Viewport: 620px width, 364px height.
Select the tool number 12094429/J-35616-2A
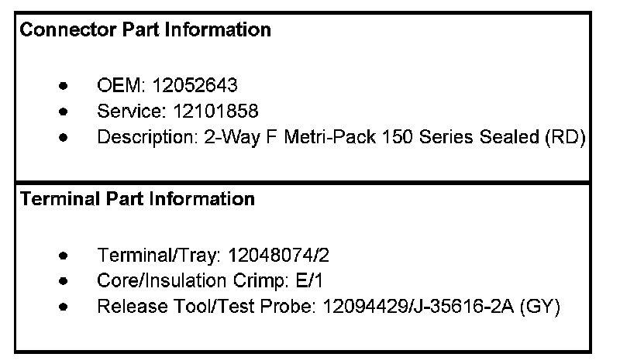(x=414, y=306)
